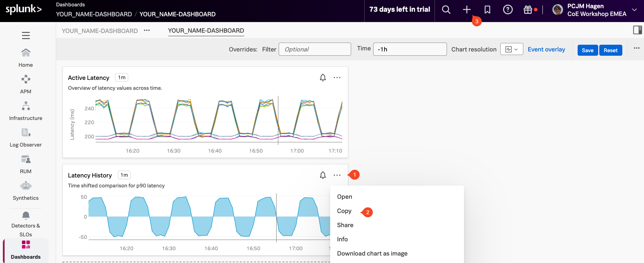Toggle the hamburger navigation menu

(x=26, y=35)
